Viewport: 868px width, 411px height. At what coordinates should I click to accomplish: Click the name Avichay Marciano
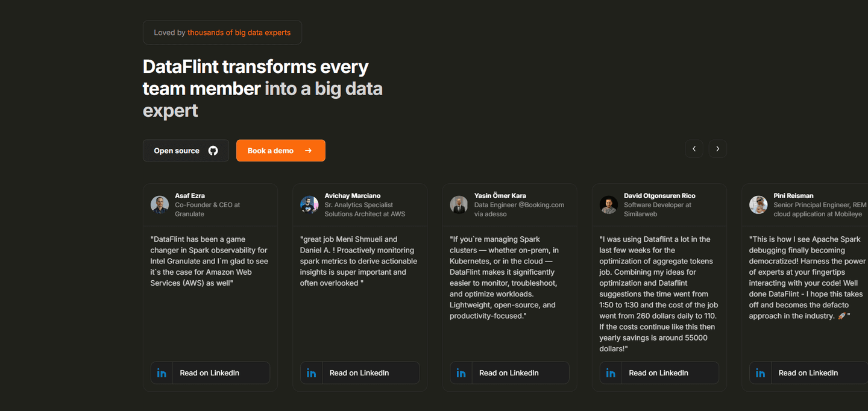point(353,196)
